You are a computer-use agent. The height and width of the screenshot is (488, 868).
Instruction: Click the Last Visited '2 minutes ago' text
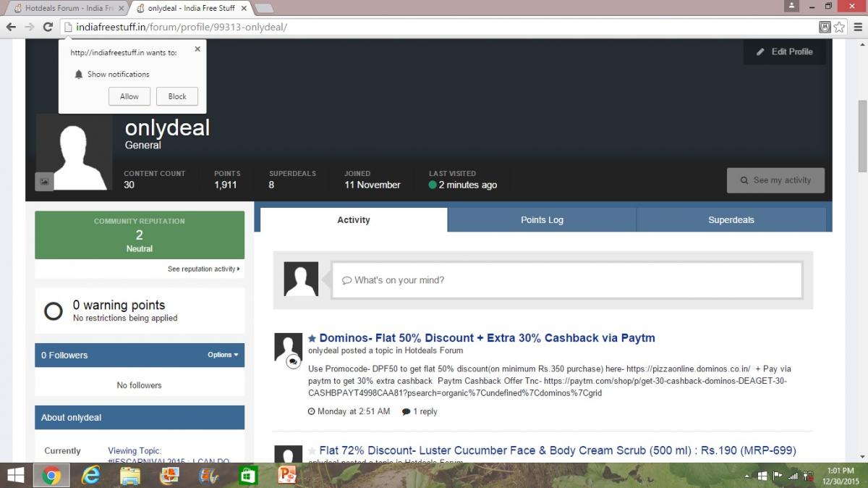(468, 185)
